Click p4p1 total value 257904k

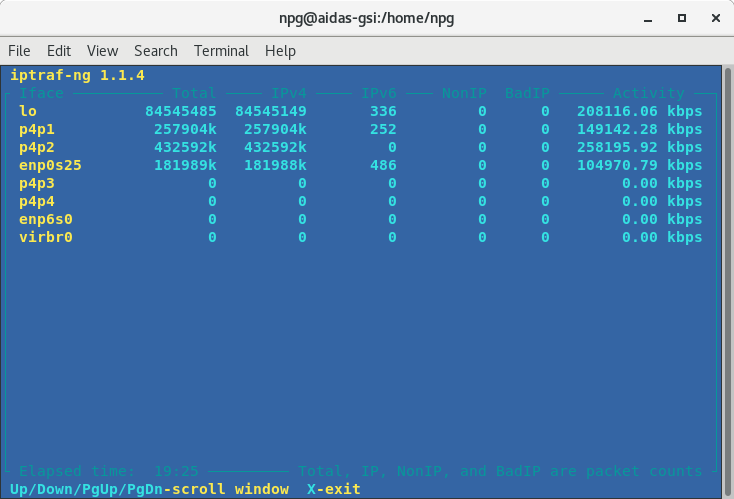pyautogui.click(x=185, y=129)
